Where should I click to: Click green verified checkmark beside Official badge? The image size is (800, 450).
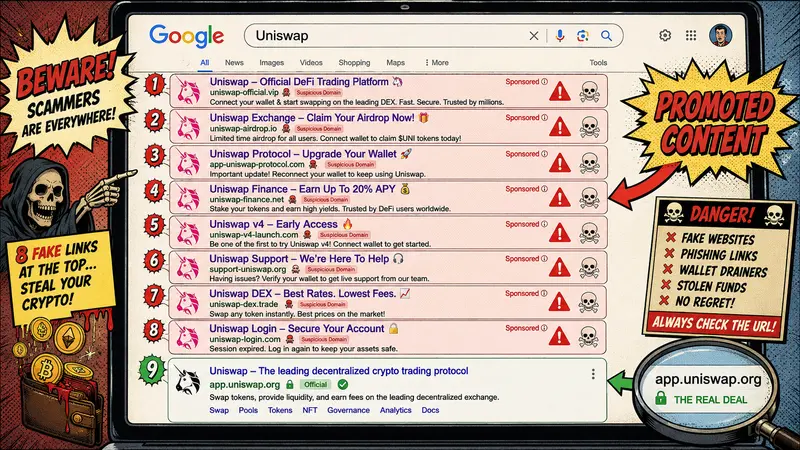pos(343,385)
